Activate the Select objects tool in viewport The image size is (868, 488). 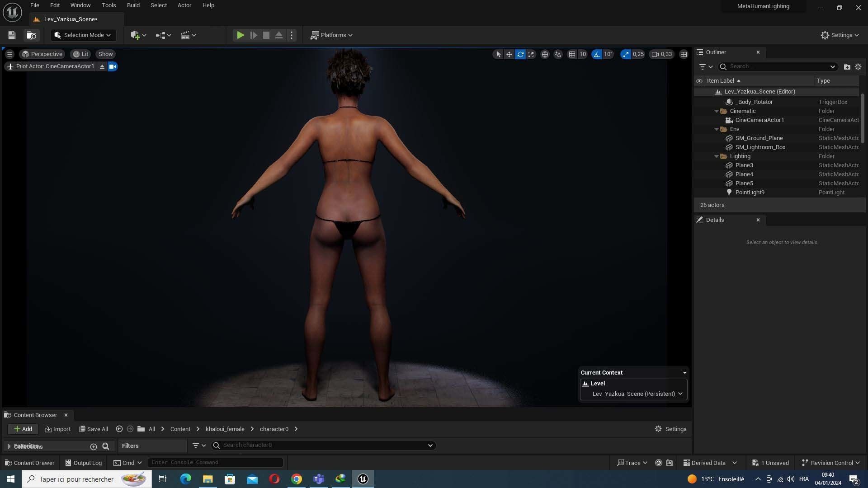498,54
